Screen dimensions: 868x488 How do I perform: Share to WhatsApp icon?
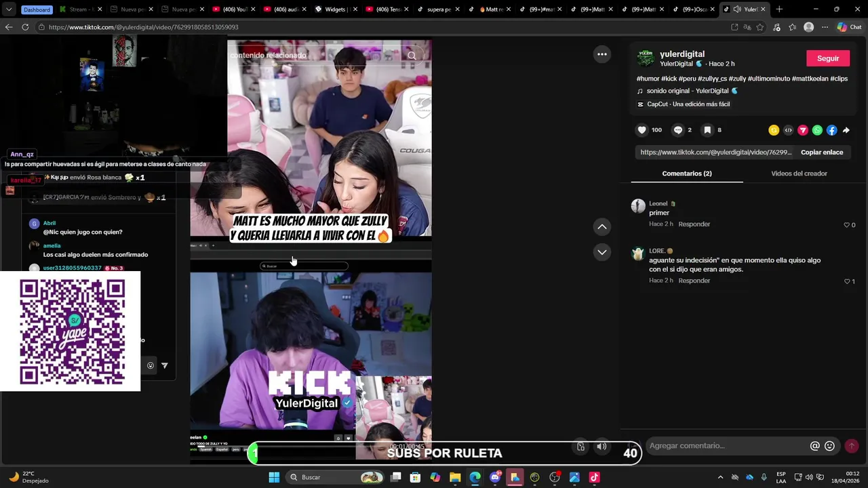tap(817, 130)
